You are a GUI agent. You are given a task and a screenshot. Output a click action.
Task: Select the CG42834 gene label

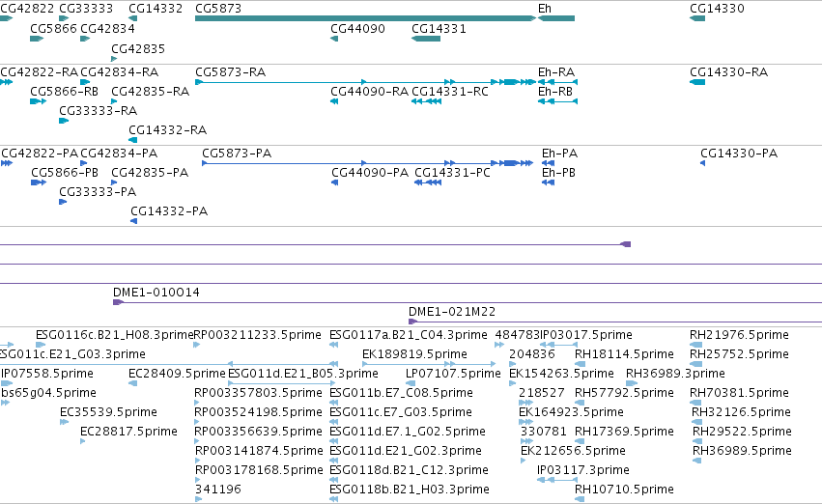107,28
